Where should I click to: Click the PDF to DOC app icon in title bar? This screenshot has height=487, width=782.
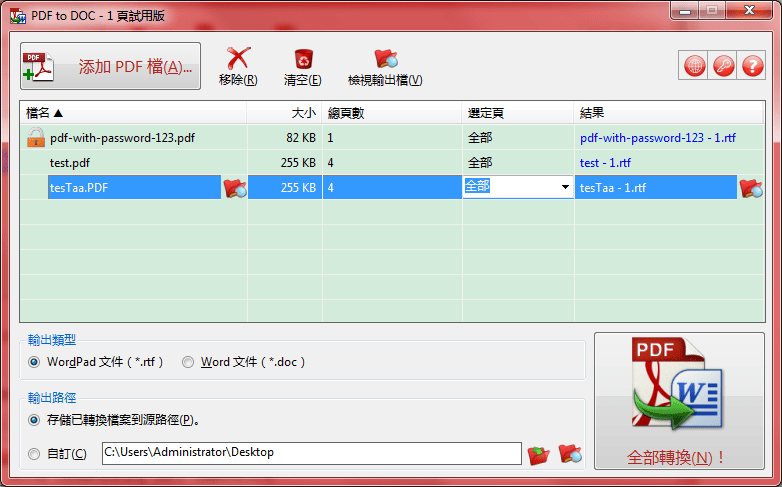pos(18,15)
